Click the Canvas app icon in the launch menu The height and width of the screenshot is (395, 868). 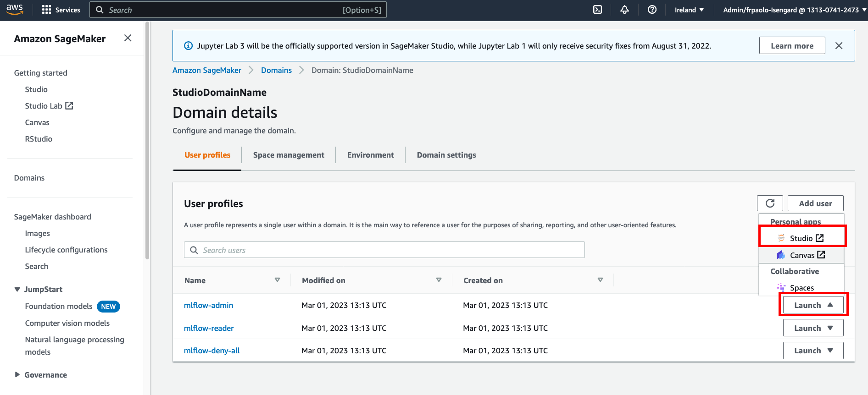click(781, 255)
